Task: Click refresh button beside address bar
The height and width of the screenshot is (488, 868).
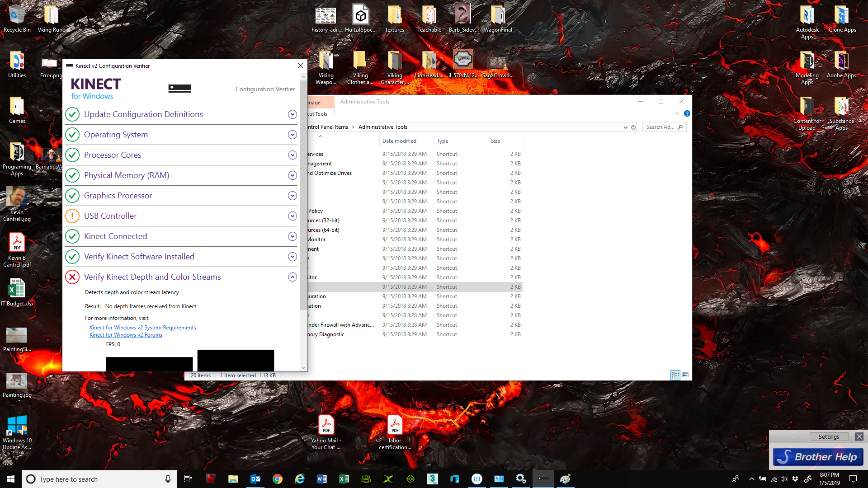Action: point(633,127)
